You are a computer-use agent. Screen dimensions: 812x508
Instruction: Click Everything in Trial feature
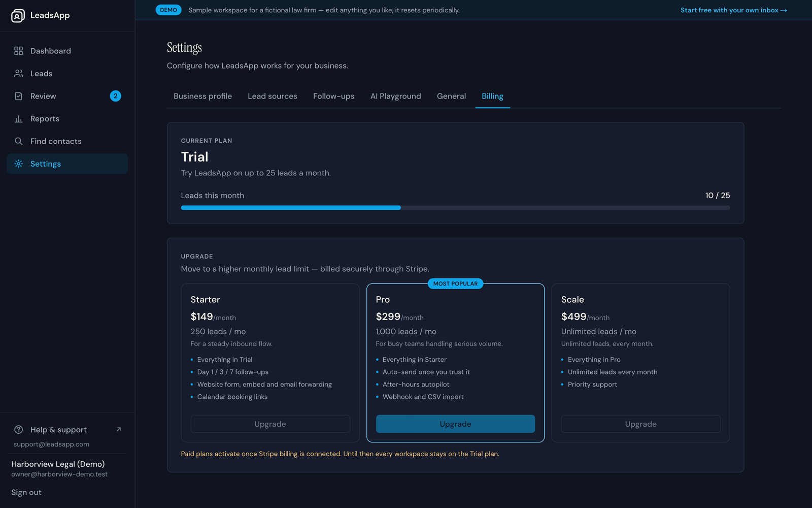click(225, 360)
